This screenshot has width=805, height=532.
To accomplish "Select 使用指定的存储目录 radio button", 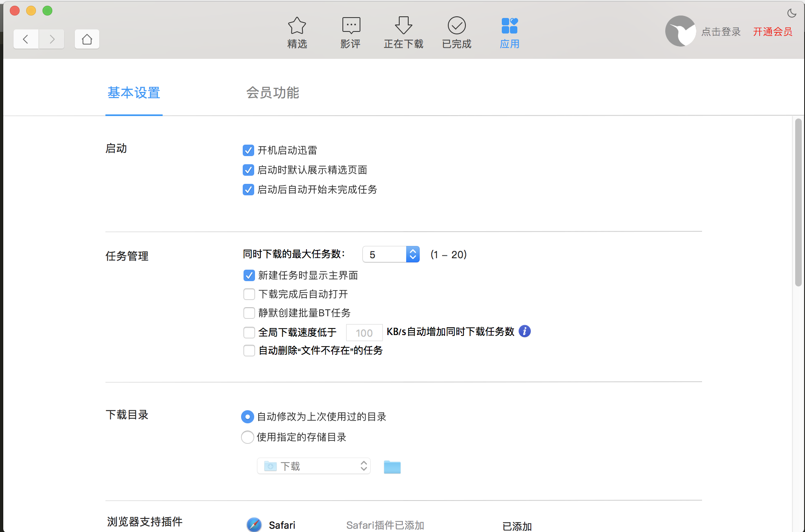I will pyautogui.click(x=248, y=437).
